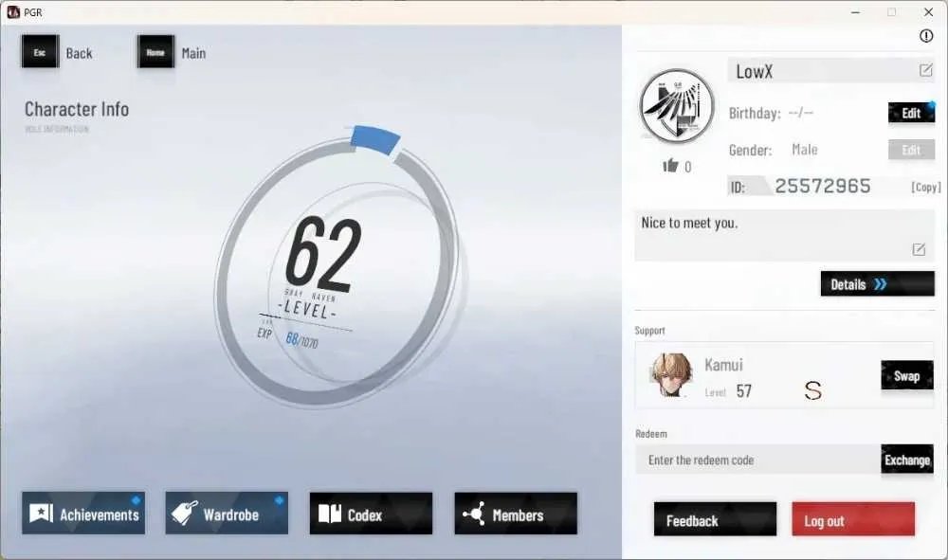
Task: Edit the LowX username with pencil icon
Action: pyautogui.click(x=925, y=71)
